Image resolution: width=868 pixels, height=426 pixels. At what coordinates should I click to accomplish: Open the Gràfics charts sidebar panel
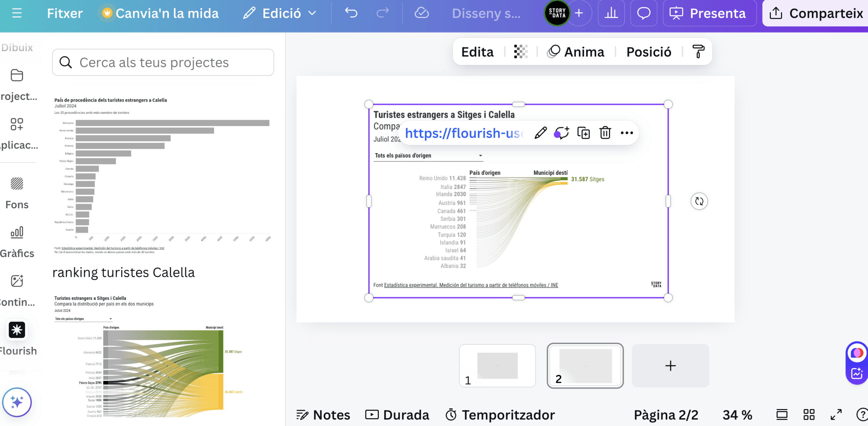[x=17, y=233]
